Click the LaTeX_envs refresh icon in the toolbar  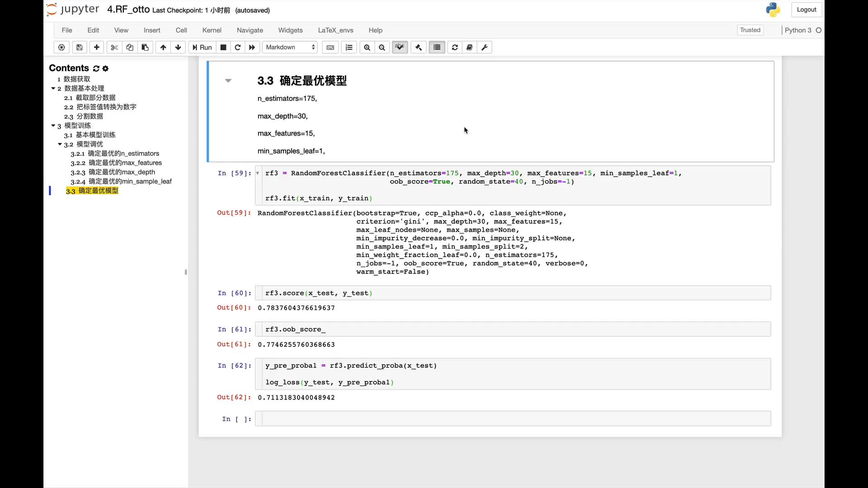pyautogui.click(x=455, y=47)
